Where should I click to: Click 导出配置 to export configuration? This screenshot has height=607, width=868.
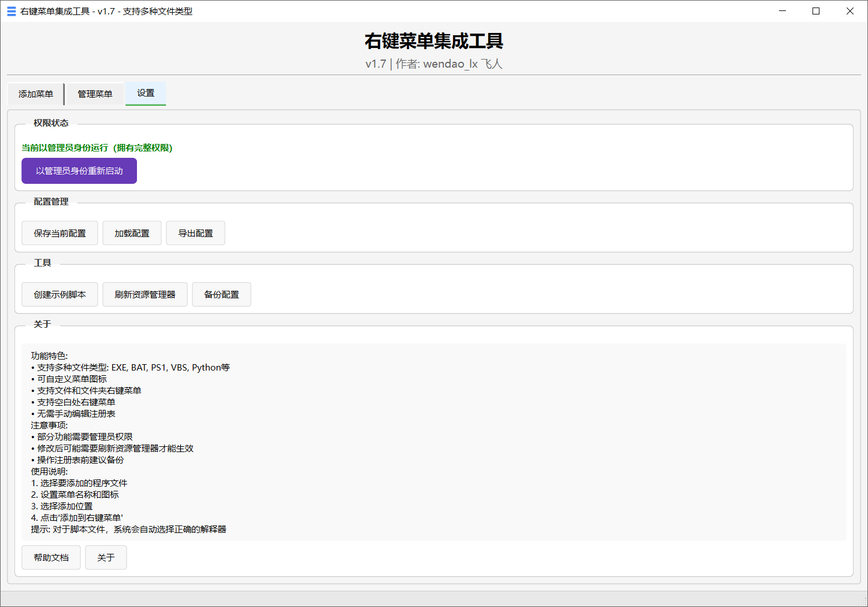195,233
